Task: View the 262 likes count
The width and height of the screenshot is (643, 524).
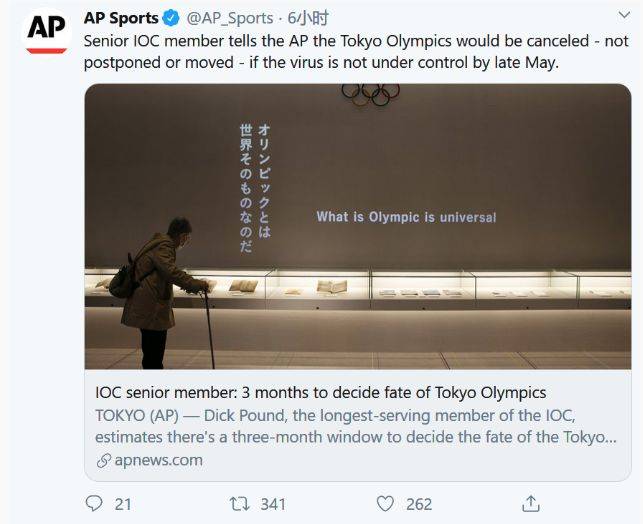Action: pyautogui.click(x=419, y=504)
